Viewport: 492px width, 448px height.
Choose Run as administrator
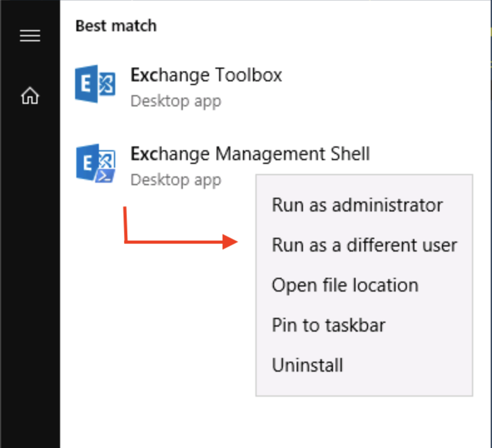coord(357,205)
